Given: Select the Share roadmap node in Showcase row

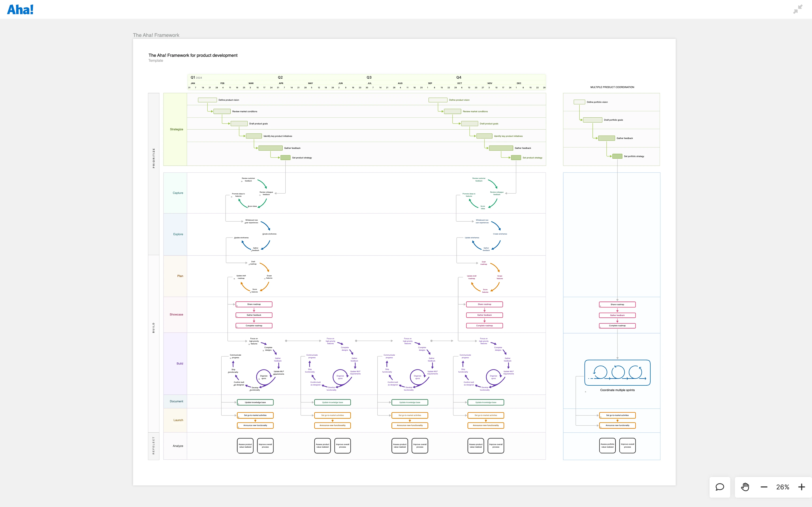Looking at the screenshot, I should tap(254, 304).
